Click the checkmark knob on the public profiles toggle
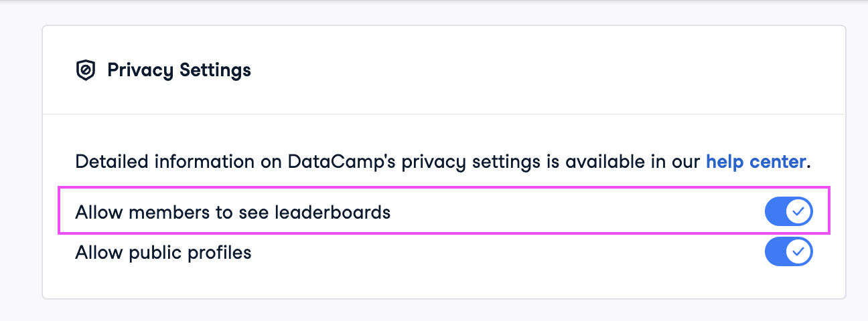The height and width of the screenshot is (321, 868). click(x=798, y=252)
